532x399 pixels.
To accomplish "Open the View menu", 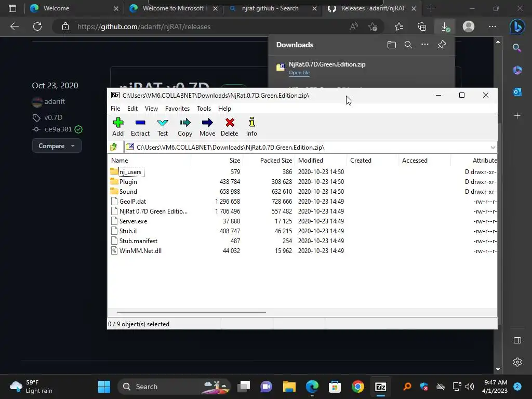I will [x=151, y=109].
